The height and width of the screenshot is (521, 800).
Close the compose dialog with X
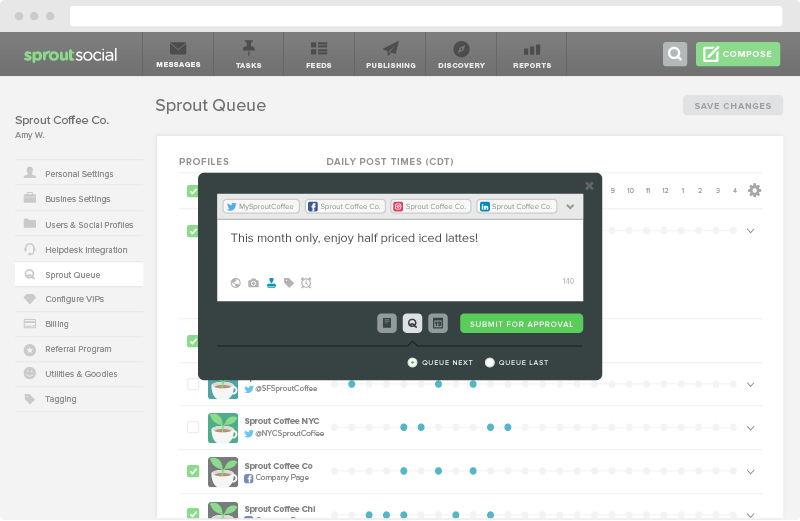pyautogui.click(x=589, y=186)
